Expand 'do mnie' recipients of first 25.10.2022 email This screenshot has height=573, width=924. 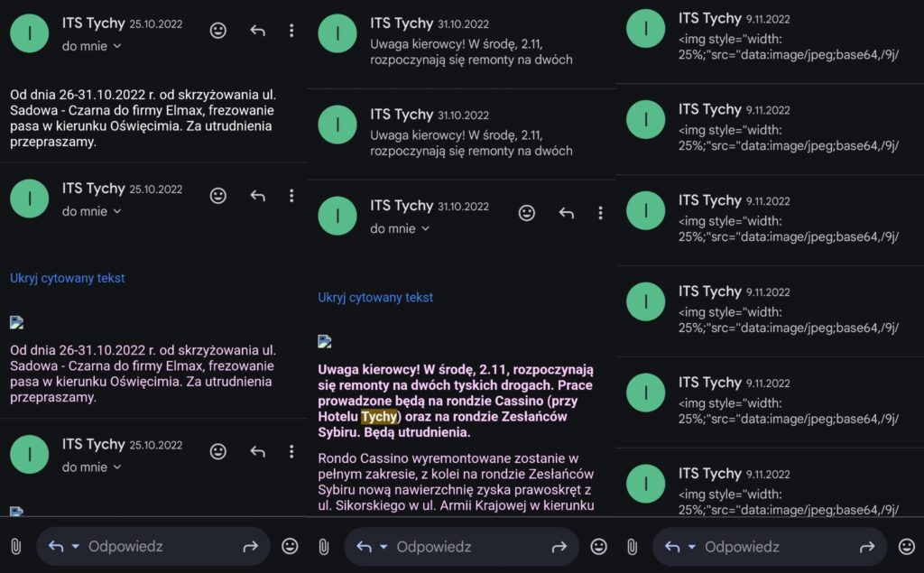tap(92, 46)
